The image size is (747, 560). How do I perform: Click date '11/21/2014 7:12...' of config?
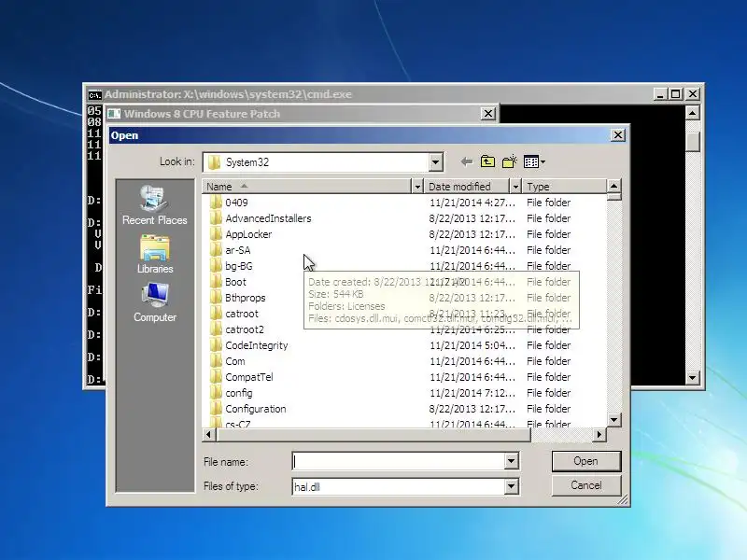(472, 393)
